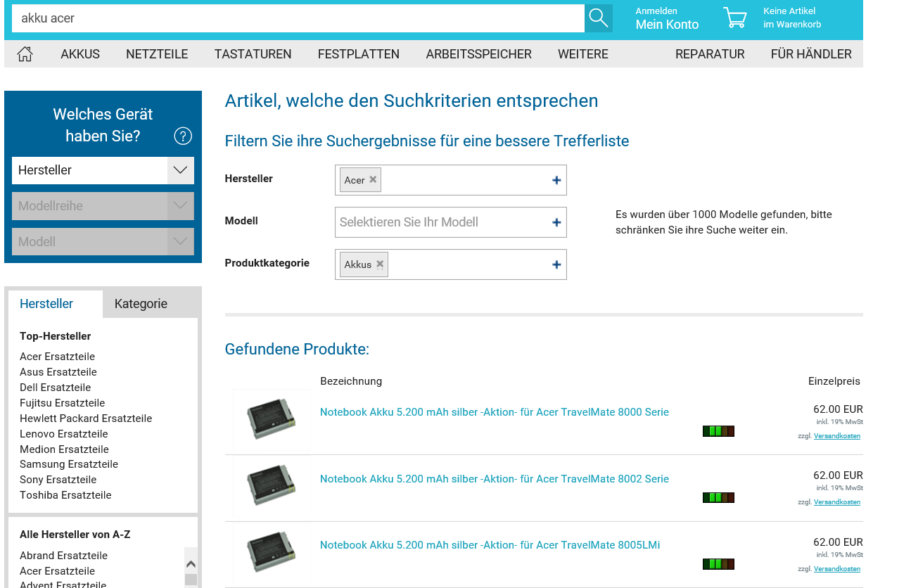911x588 pixels.
Task: Open Fujitsu Ersatzteile link
Action: [x=62, y=403]
